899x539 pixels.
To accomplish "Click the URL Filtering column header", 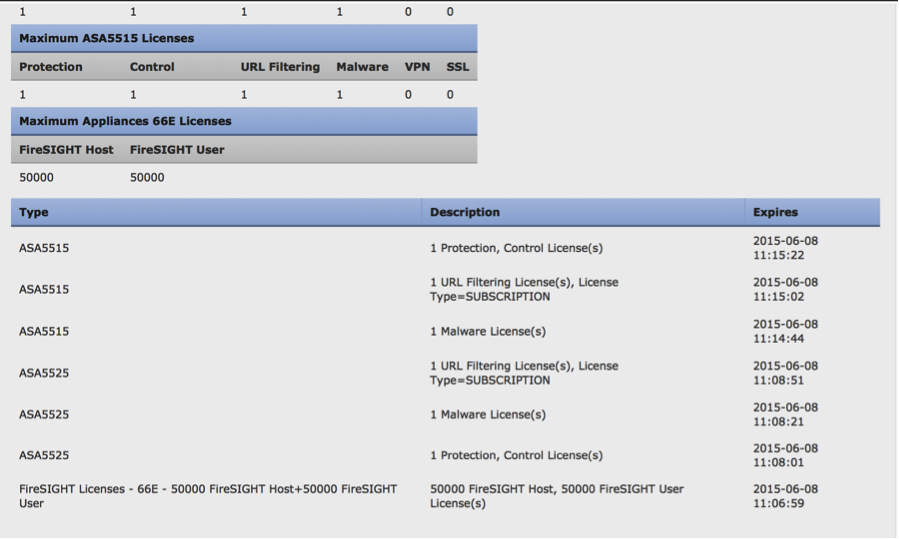I will pyautogui.click(x=280, y=67).
